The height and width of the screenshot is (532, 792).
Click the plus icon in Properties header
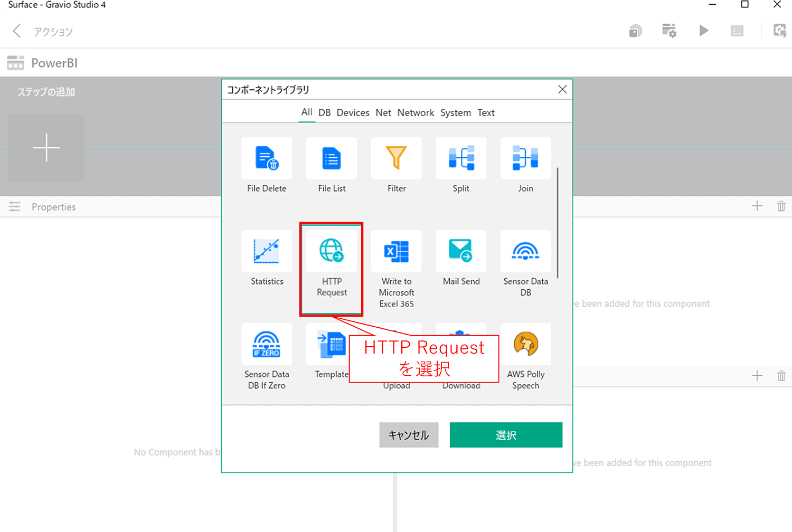tap(757, 206)
